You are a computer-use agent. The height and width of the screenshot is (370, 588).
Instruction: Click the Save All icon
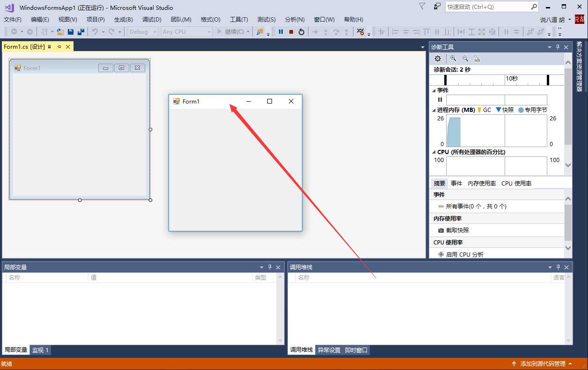(81, 32)
